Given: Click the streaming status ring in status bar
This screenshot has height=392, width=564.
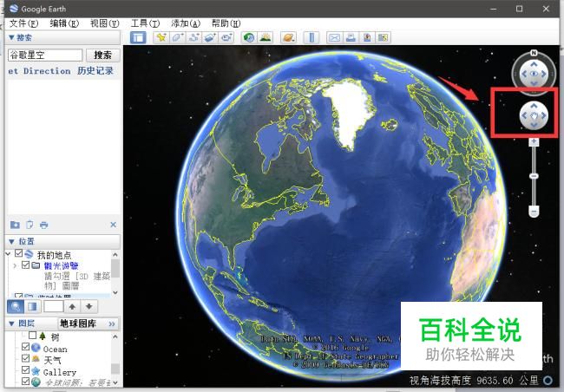Looking at the screenshot, I should pyautogui.click(x=548, y=380).
